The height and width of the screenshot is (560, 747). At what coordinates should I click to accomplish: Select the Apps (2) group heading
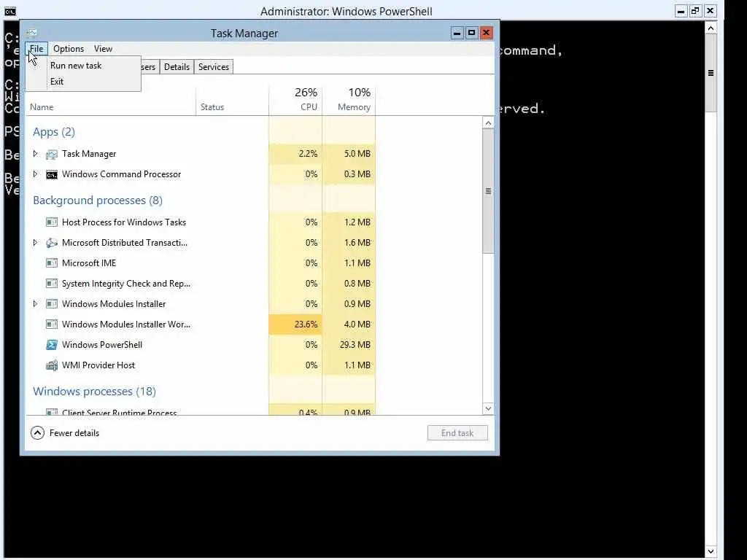[x=54, y=132]
